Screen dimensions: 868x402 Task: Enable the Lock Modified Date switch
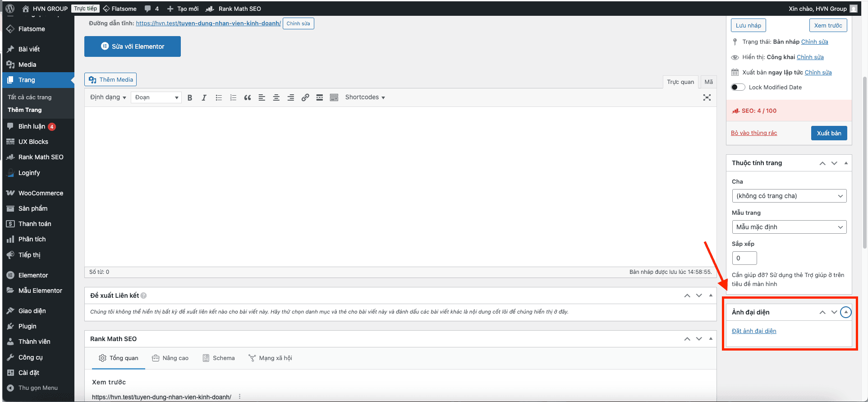738,87
